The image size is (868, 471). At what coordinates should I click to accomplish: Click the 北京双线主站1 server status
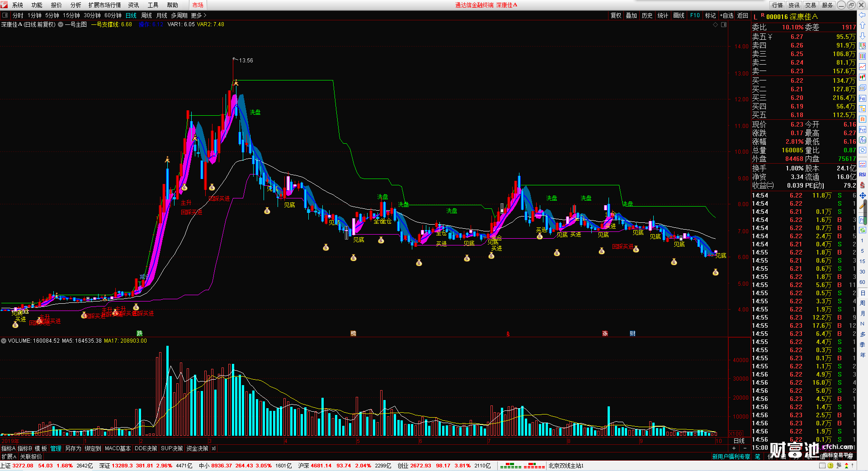[x=566, y=466]
